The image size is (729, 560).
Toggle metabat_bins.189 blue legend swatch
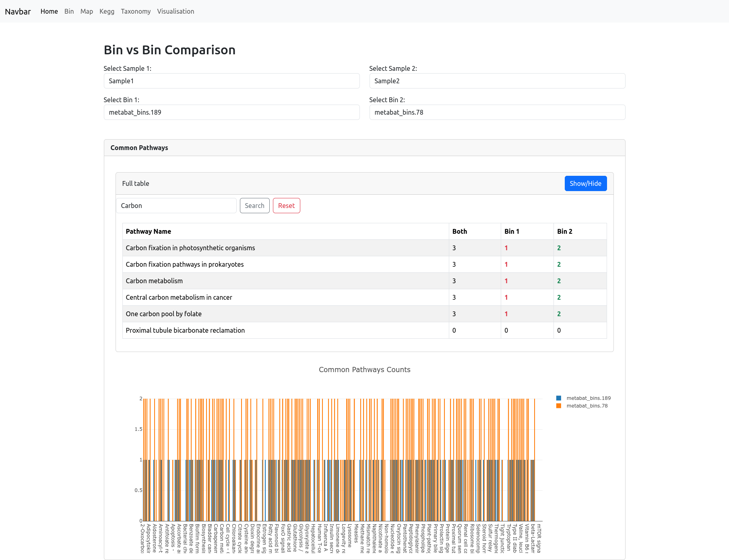(x=559, y=398)
